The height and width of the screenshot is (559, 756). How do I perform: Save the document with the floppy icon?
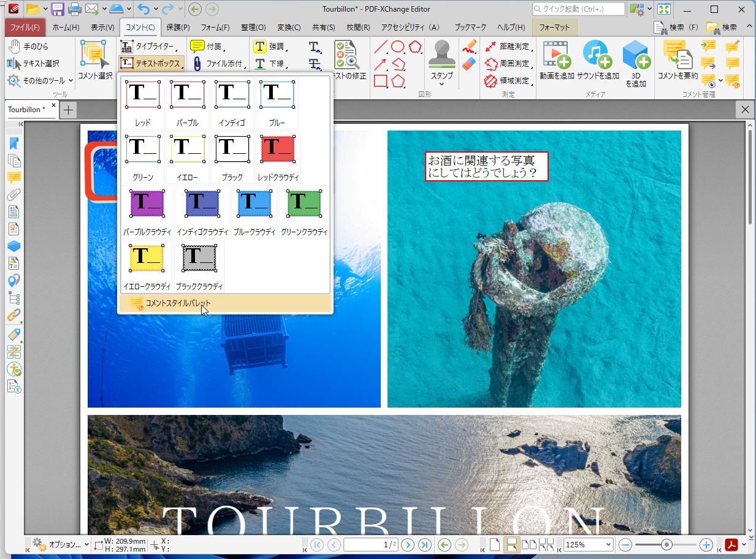(58, 9)
